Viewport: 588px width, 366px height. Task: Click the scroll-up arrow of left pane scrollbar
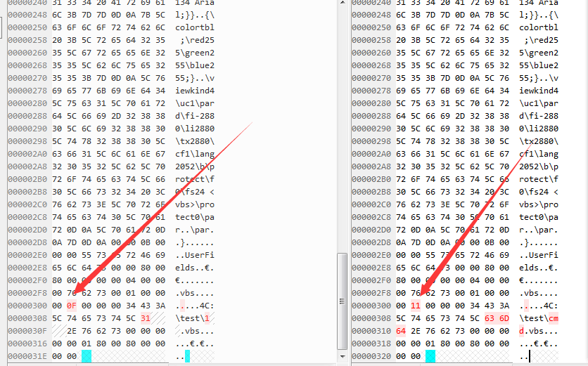point(342,3)
